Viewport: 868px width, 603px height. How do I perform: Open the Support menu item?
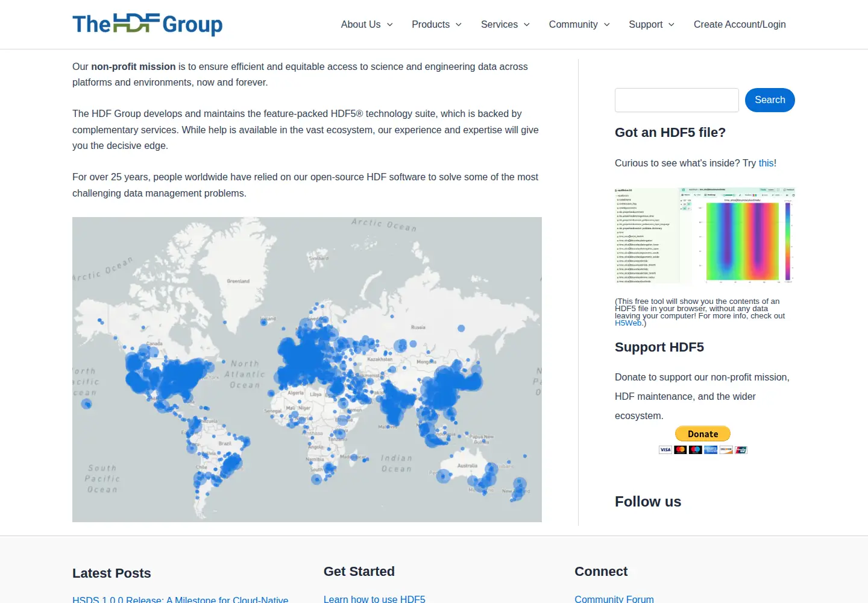pyautogui.click(x=646, y=25)
